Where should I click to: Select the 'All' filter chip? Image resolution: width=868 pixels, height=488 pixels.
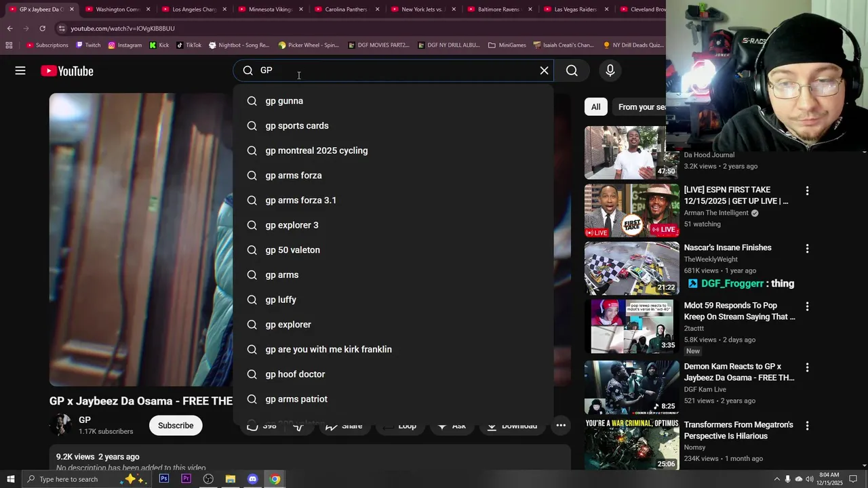[x=595, y=106]
